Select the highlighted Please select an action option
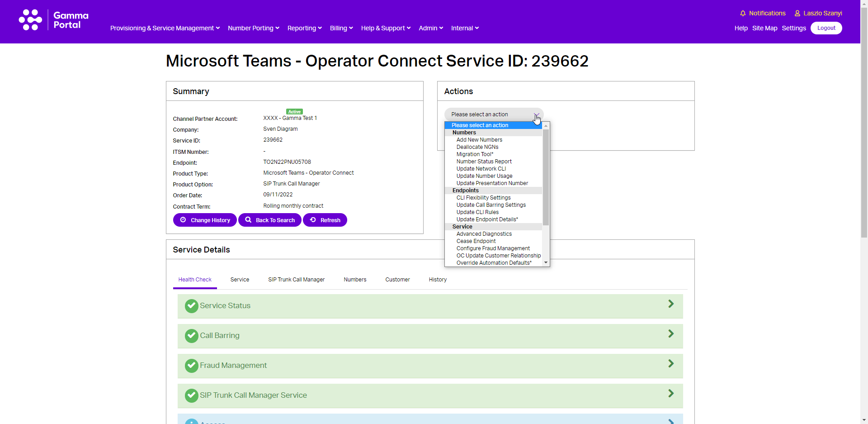This screenshot has height=424, width=868. [x=493, y=125]
